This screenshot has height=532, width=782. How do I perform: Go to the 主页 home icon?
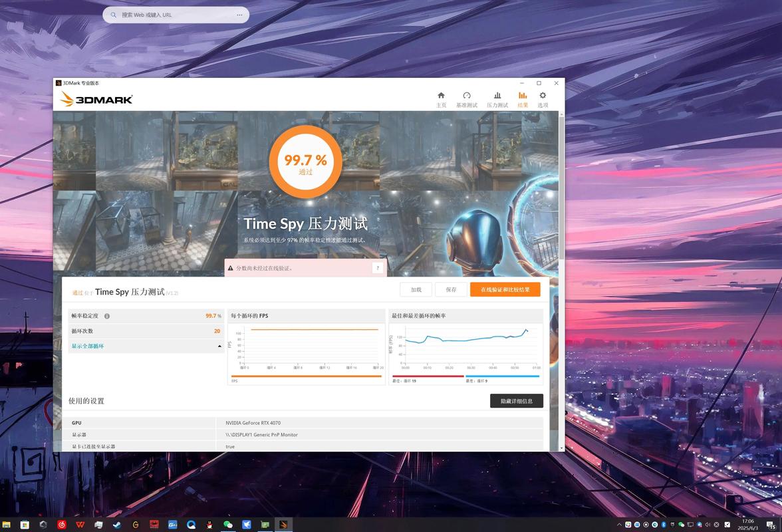click(x=441, y=99)
